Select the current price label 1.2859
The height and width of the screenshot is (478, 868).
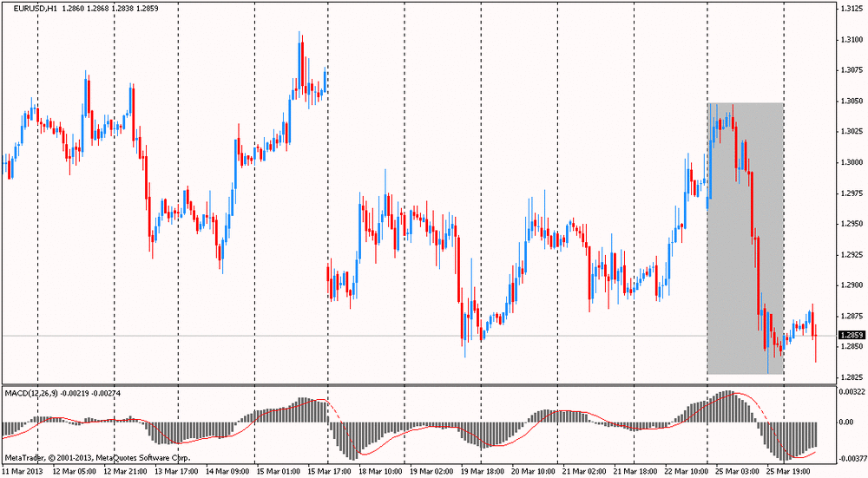click(x=852, y=335)
